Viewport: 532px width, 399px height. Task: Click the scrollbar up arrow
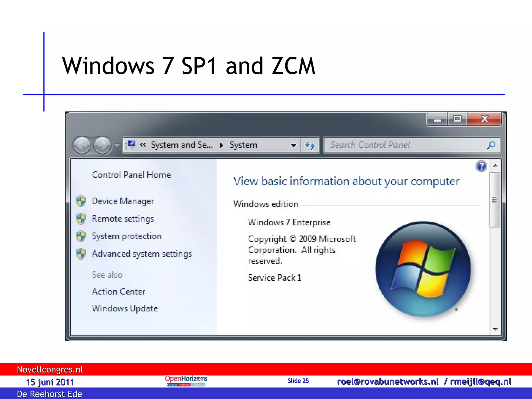(x=495, y=165)
